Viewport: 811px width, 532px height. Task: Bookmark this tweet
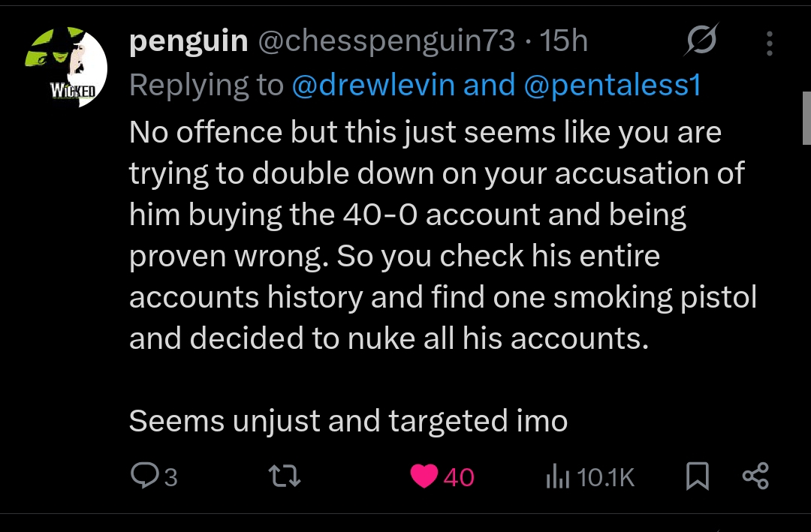[x=698, y=476]
